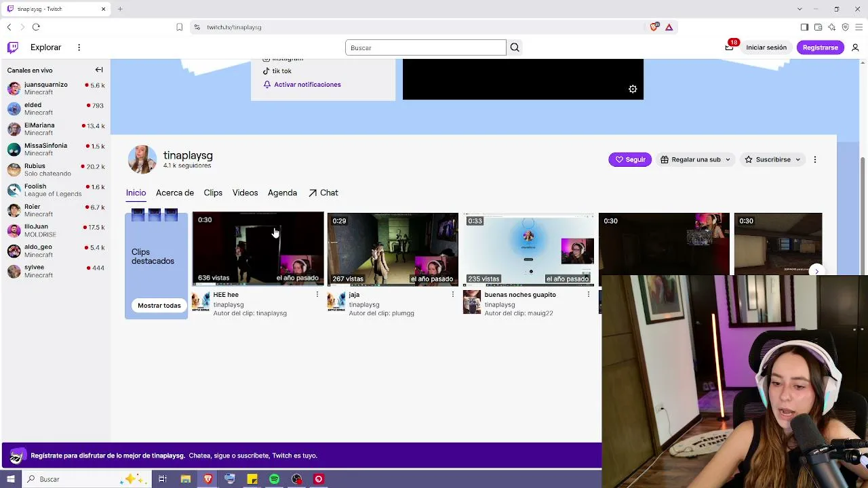Viewport: 868px width, 488px height.
Task: Open options for buenas noches guapito clip
Action: pyautogui.click(x=588, y=295)
